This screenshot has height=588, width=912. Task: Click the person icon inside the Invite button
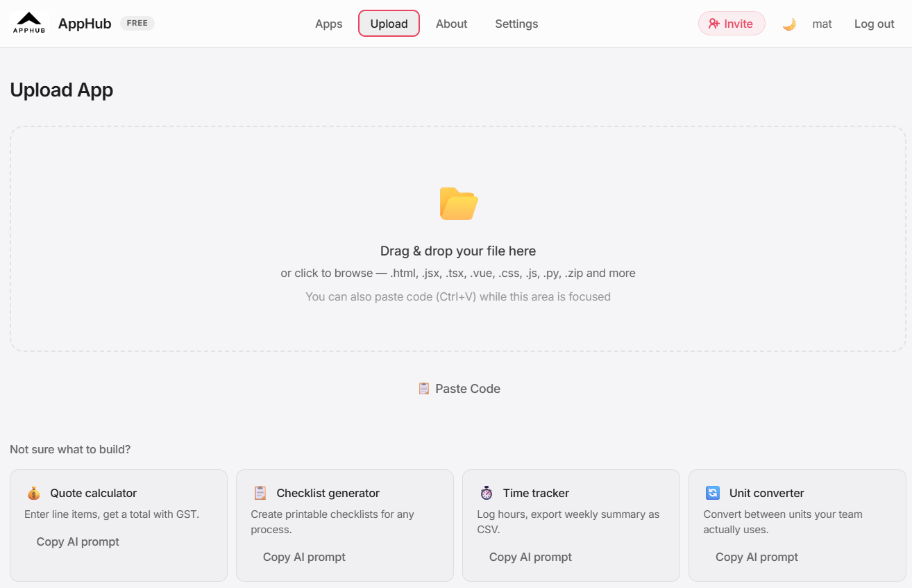click(x=714, y=23)
